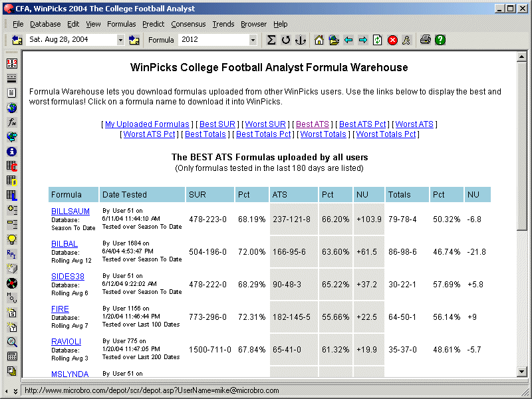Screen dimensions: 532x399
Task: Click the blue info icon in sidebar
Action: (12, 152)
